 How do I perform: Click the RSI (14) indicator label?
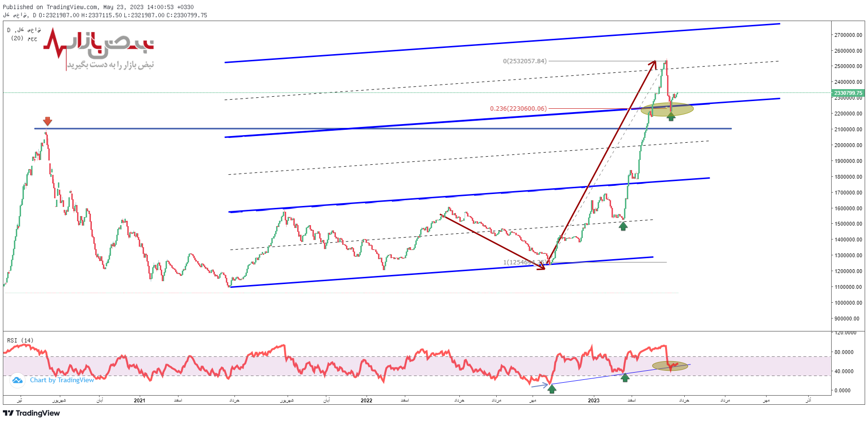click(20, 341)
